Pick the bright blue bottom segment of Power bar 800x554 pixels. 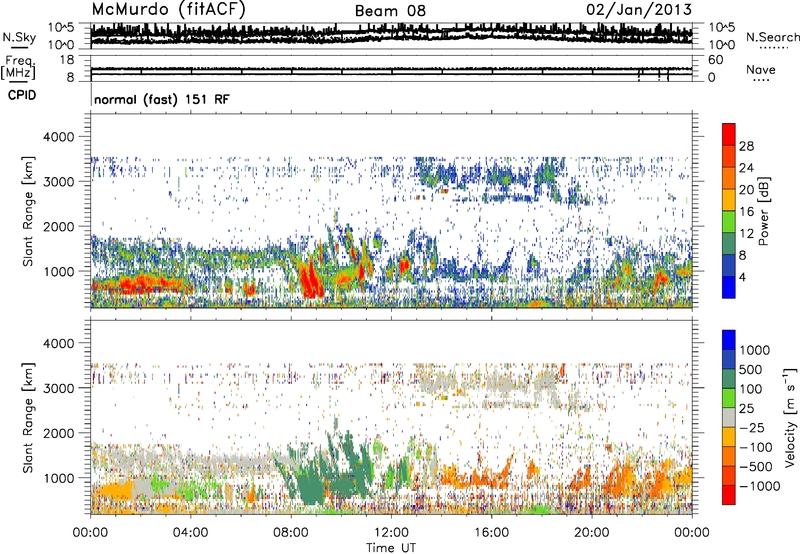pyautogui.click(x=729, y=287)
